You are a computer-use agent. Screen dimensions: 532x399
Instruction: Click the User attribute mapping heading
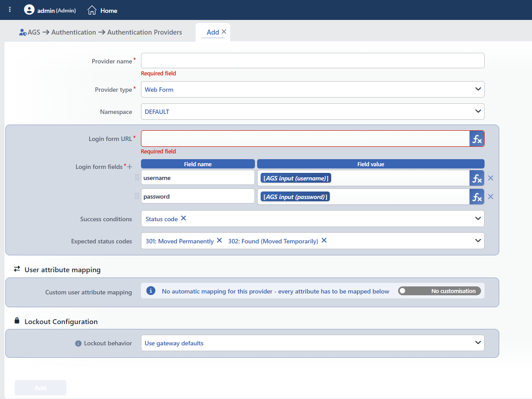(x=63, y=270)
